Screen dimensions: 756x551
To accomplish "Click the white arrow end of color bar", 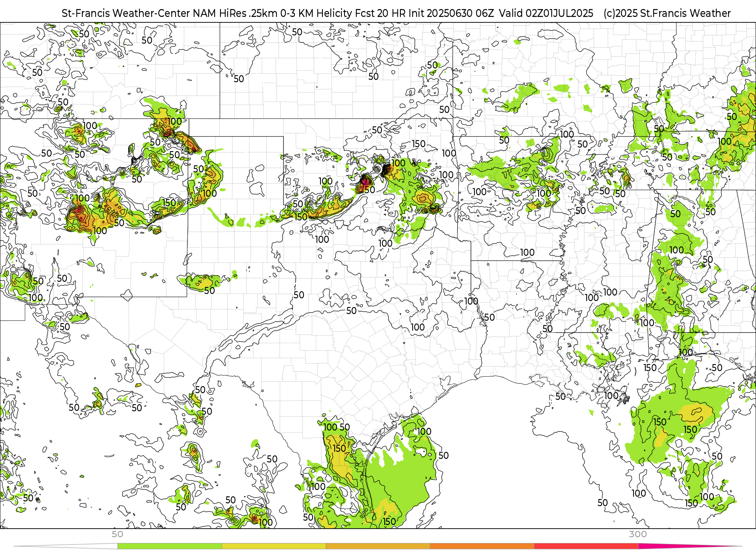I will click(x=65, y=546).
